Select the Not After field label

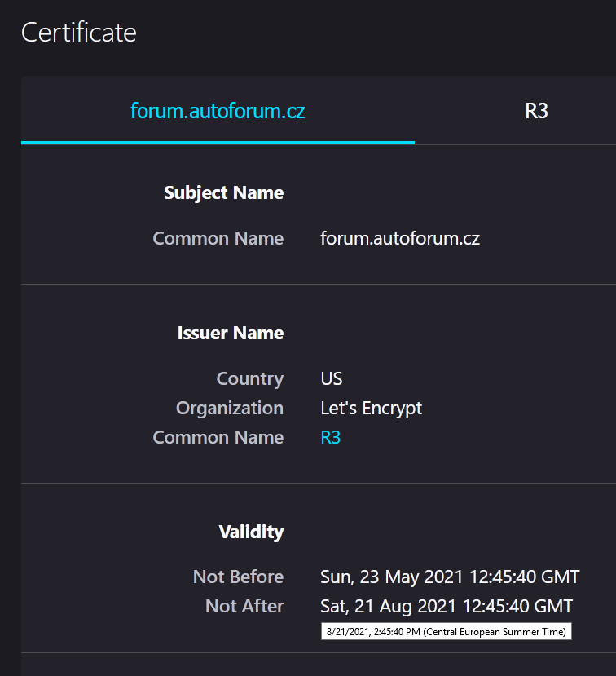click(244, 606)
